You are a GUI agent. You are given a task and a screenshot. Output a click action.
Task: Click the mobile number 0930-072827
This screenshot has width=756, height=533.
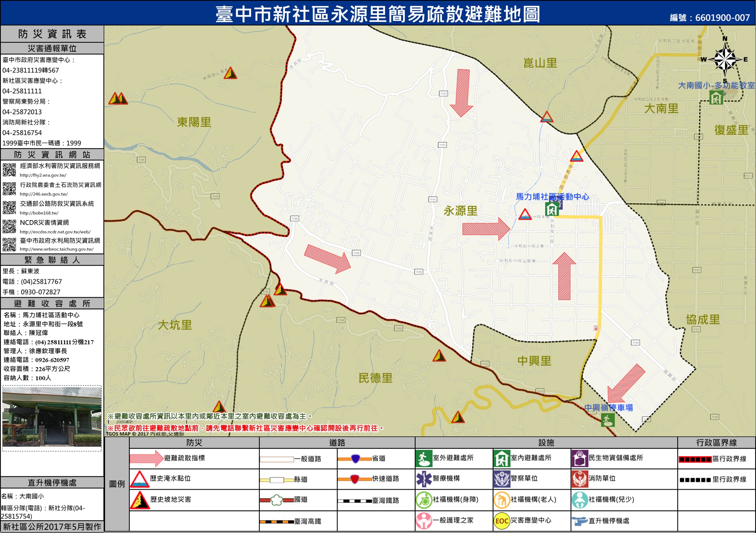[41, 292]
